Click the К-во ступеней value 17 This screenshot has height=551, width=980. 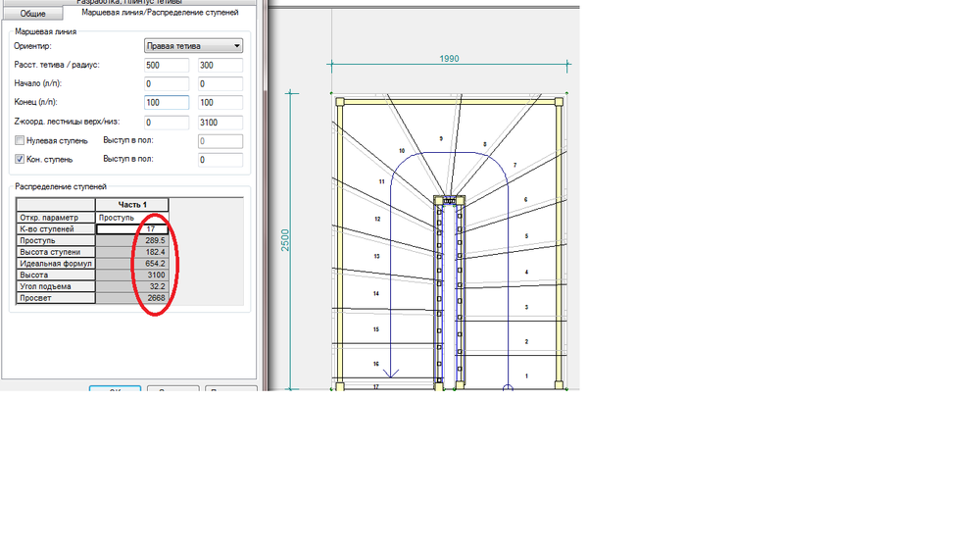pyautogui.click(x=132, y=228)
